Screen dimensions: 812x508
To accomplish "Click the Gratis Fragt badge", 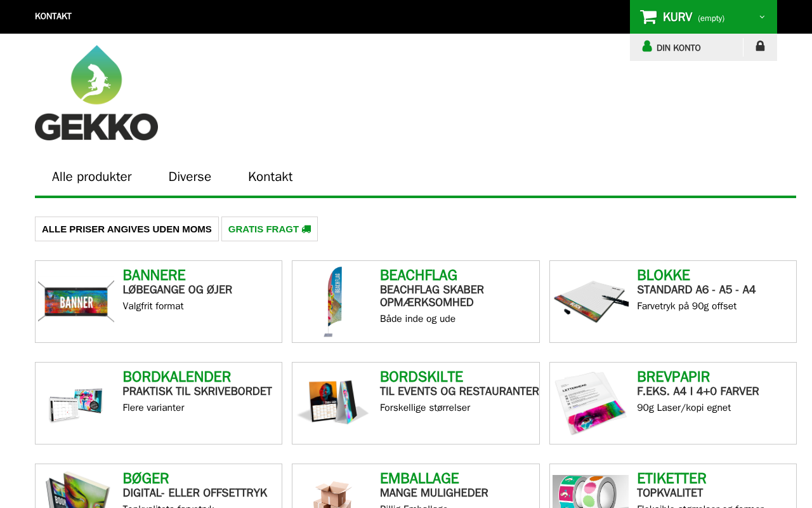I will pyautogui.click(x=270, y=229).
